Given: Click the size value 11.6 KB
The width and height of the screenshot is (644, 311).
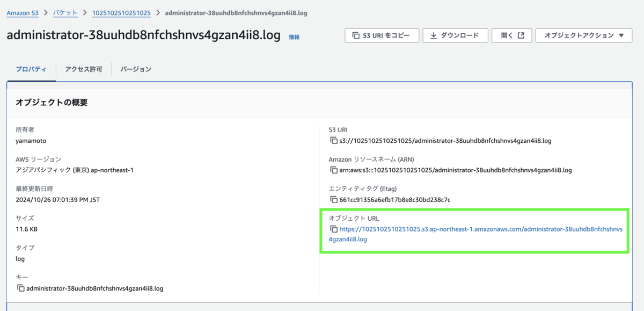Looking at the screenshot, I should (27, 229).
